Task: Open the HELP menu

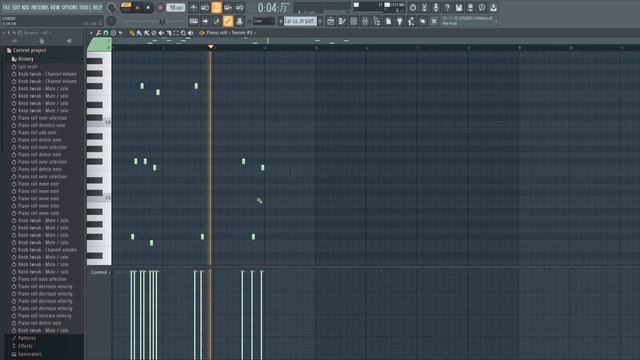Action: pos(98,7)
